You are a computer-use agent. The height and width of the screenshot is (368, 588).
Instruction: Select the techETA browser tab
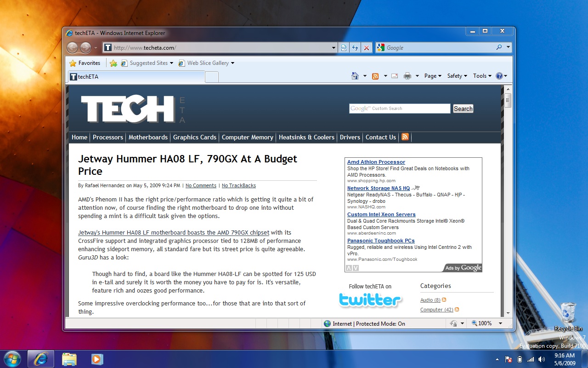point(136,77)
